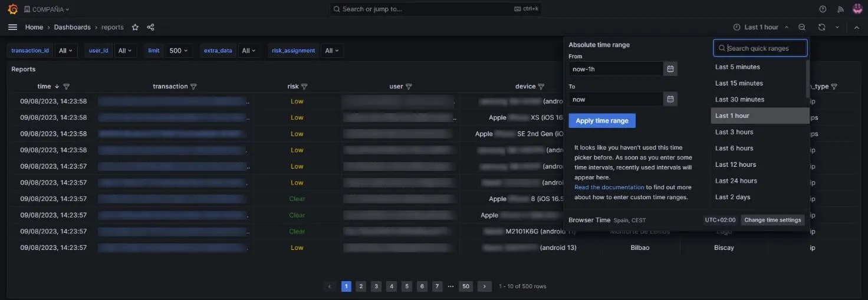Go to table page 3
This screenshot has width=868, height=300.
tap(376, 286)
